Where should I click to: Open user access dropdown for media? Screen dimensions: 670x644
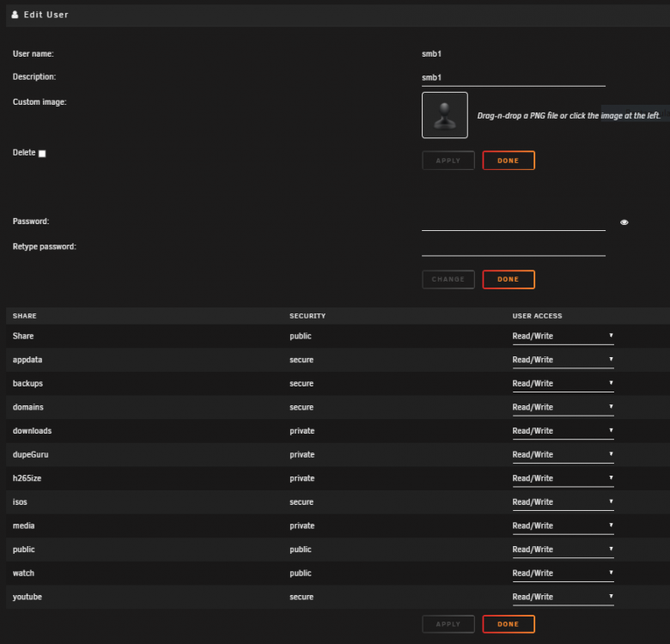[x=563, y=526]
